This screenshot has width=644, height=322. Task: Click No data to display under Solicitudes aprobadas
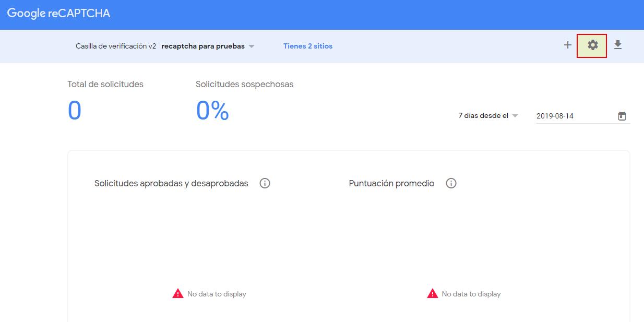click(217, 294)
